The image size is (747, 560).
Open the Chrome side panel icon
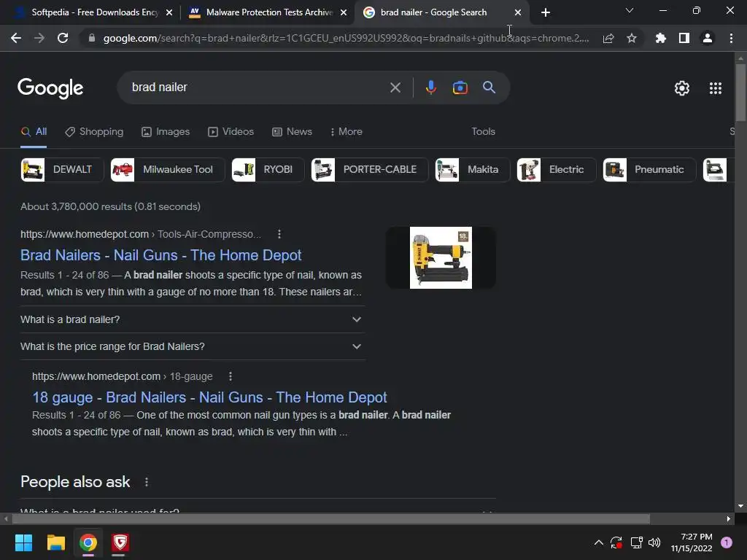pyautogui.click(x=684, y=38)
